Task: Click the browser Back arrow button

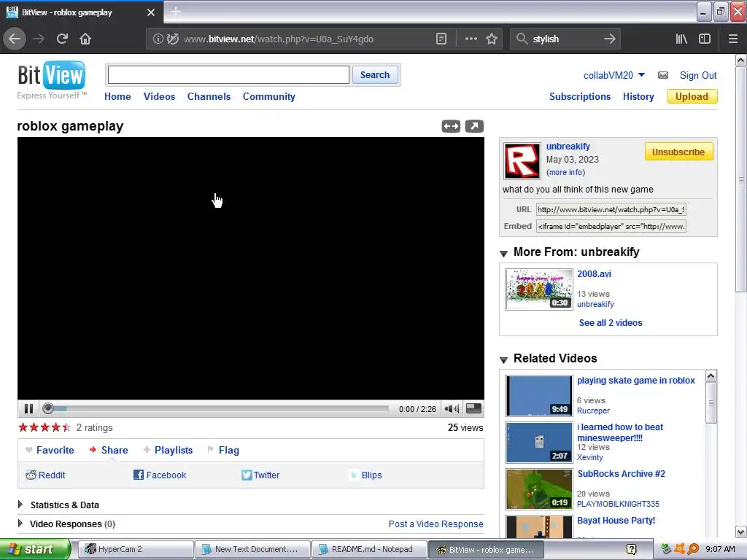Action: point(15,39)
